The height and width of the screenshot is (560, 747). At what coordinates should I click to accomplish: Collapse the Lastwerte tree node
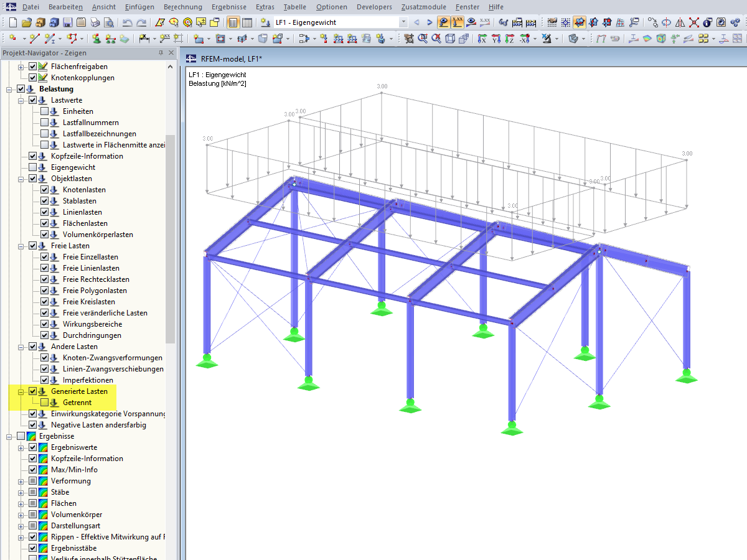(x=21, y=100)
